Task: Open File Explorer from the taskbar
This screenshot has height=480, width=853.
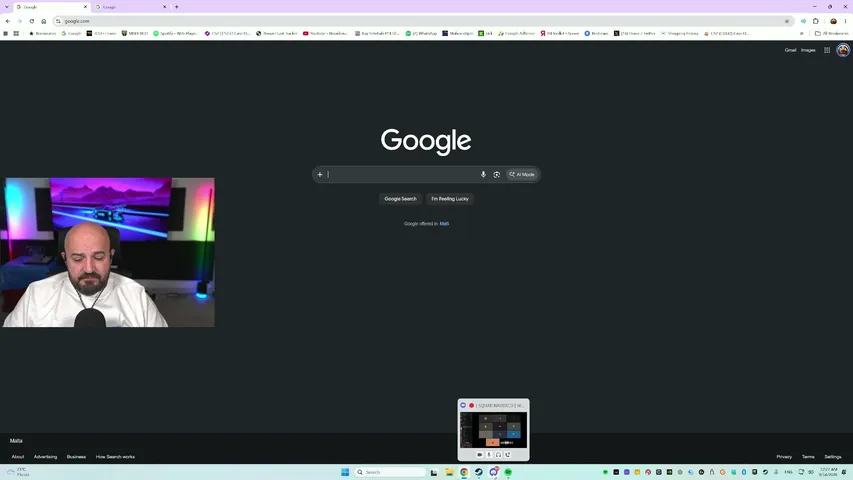Action: coord(449,472)
